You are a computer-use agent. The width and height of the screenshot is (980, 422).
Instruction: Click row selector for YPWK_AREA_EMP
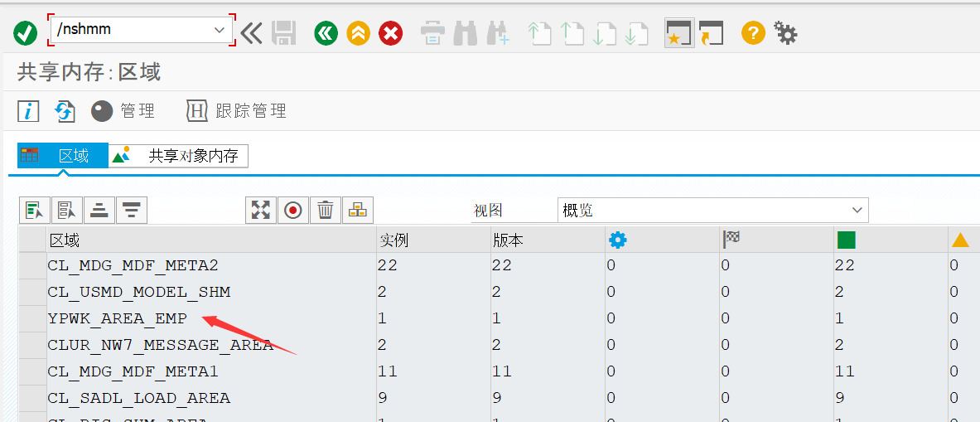click(32, 318)
